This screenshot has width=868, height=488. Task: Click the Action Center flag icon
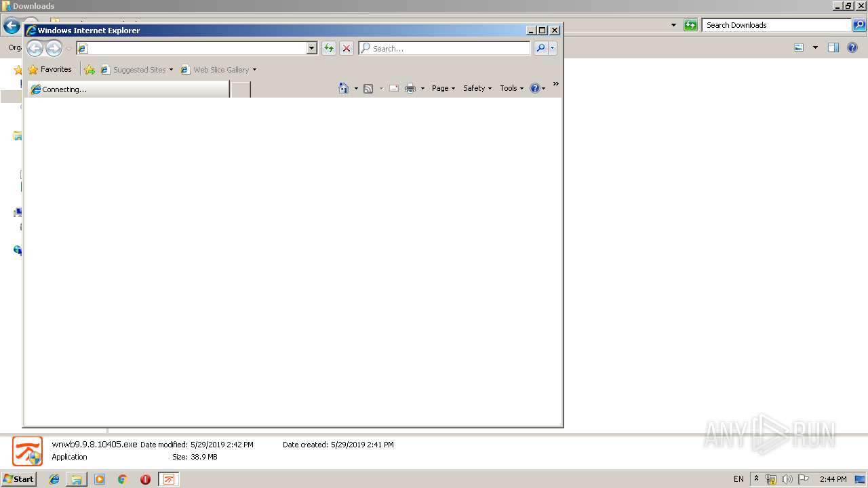[804, 479]
